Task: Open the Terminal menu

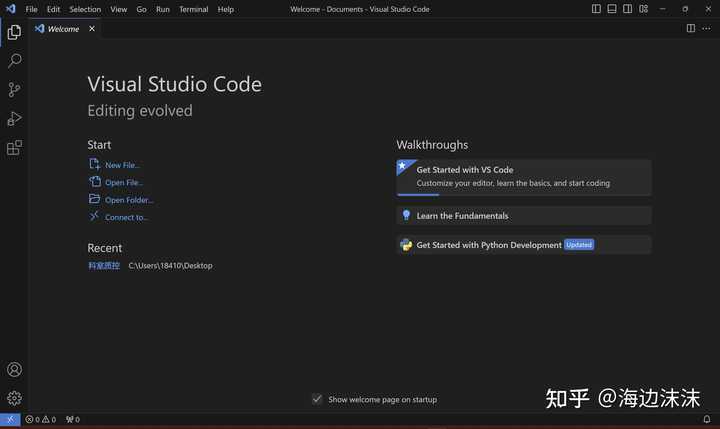Action: coord(193,9)
